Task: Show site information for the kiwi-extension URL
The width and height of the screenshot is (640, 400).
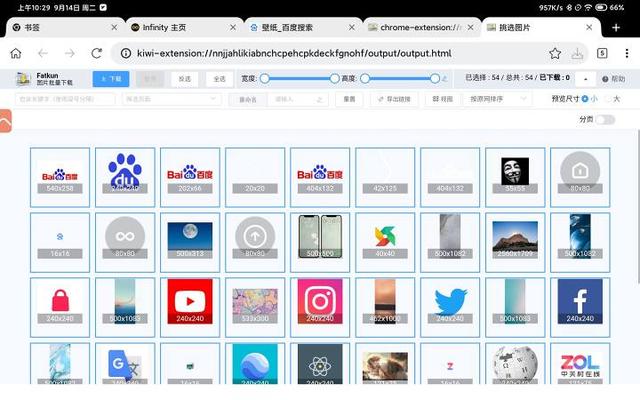Action: [126, 53]
